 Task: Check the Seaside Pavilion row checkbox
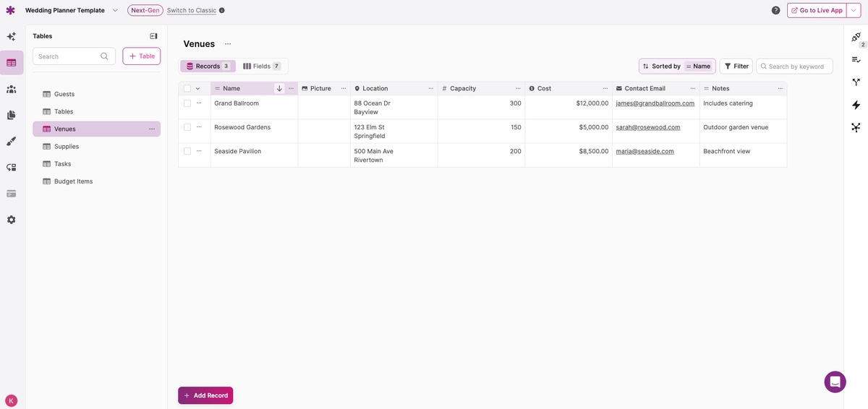tap(187, 151)
